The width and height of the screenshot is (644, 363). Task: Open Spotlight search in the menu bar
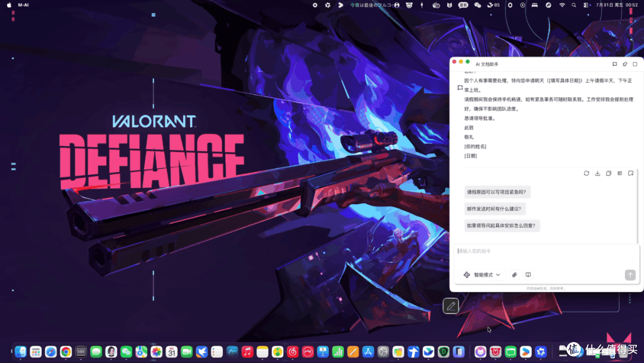pos(574,5)
